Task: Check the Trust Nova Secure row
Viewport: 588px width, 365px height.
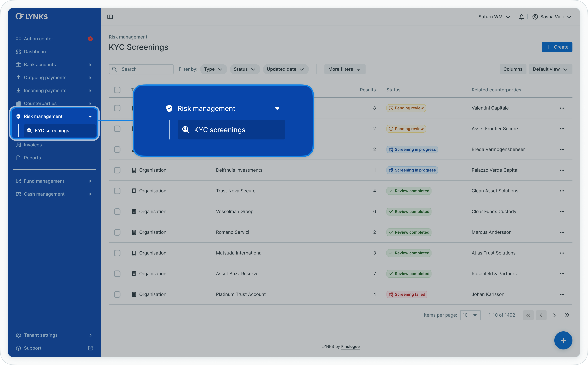Action: (x=117, y=191)
